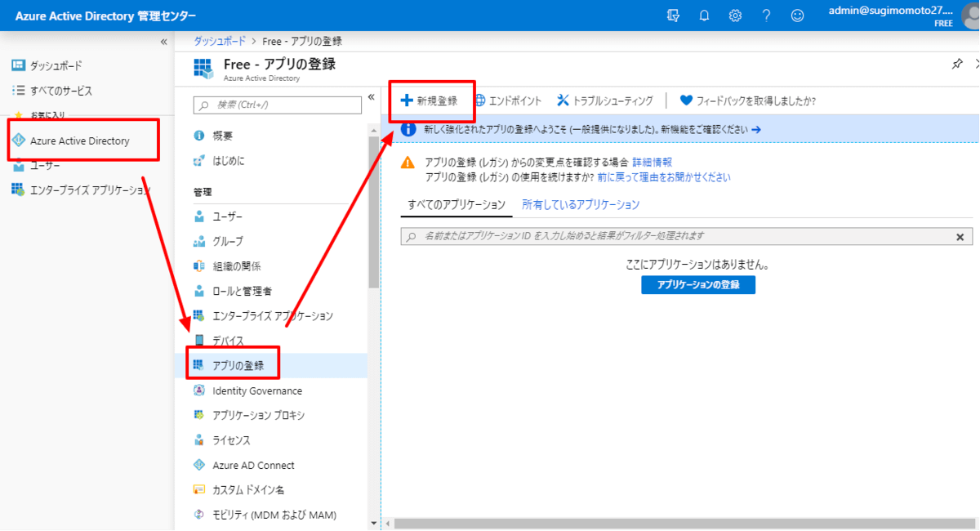
Task: Click the ダッシュボード breadcrumb link
Action: (220, 41)
